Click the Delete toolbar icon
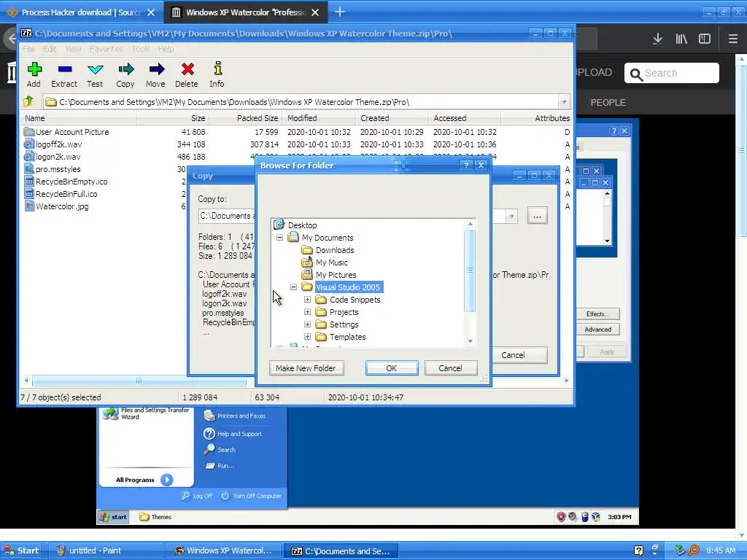The image size is (747, 560). pos(187,69)
